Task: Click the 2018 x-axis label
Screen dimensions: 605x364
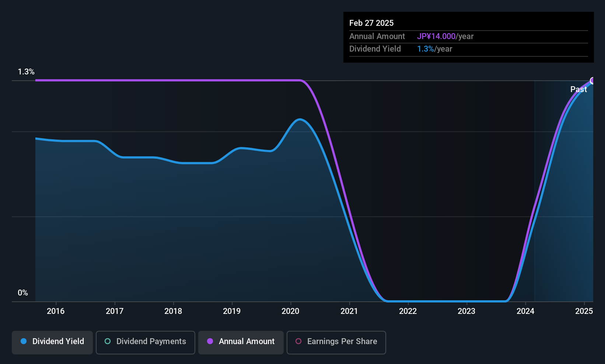Action: click(x=173, y=311)
